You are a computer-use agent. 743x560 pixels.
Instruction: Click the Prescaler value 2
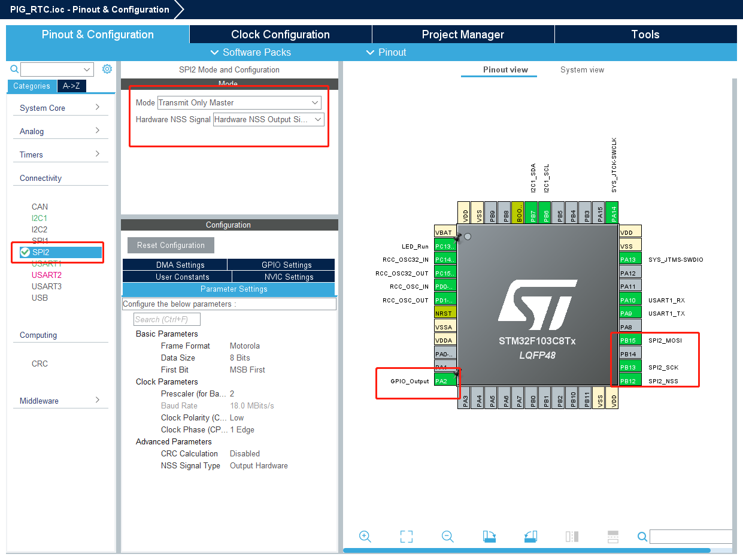coord(232,393)
